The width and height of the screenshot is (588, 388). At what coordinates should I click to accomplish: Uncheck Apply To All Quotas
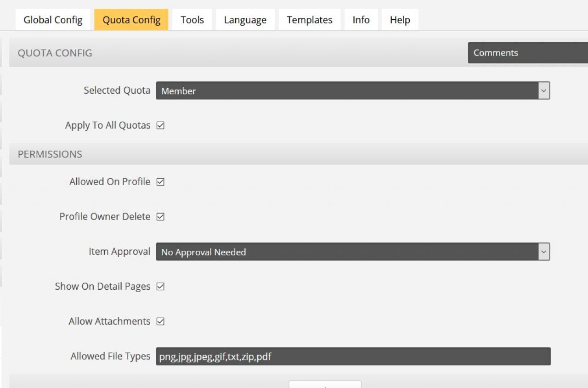point(160,125)
